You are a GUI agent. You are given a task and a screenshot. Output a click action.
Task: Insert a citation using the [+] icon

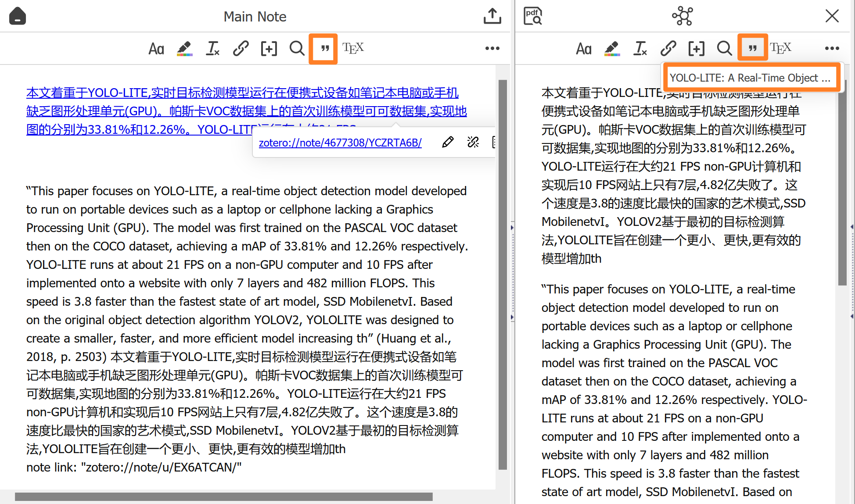pyautogui.click(x=269, y=49)
